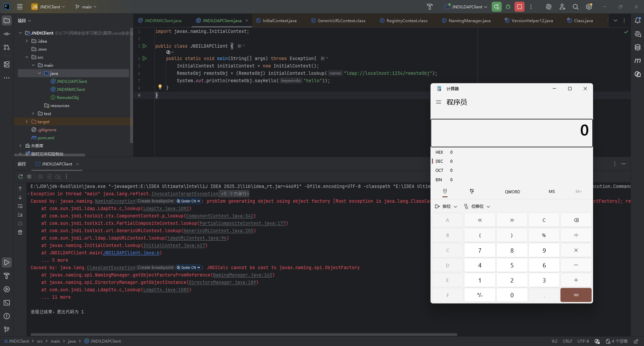
Task: Select the BIN base in calculator
Action: [511, 180]
